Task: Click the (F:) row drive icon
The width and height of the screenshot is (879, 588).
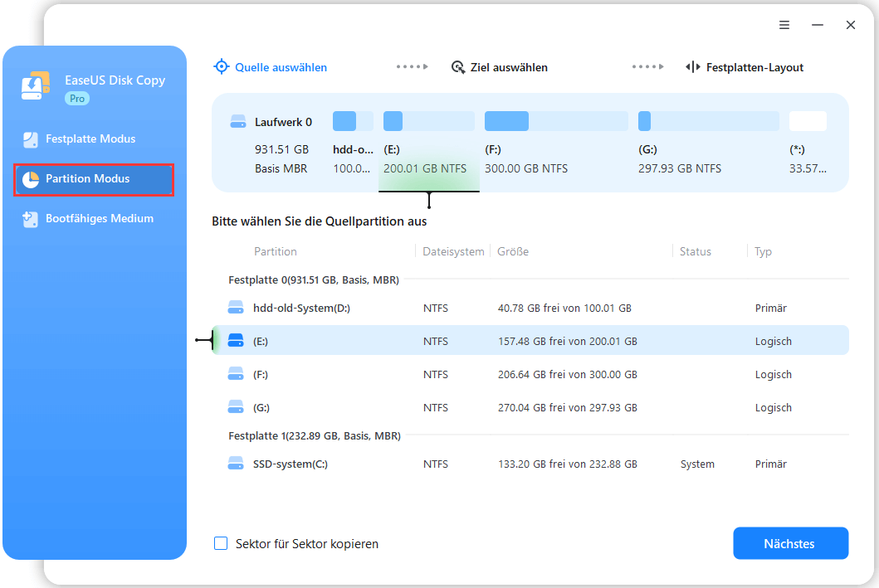Action: (236, 373)
